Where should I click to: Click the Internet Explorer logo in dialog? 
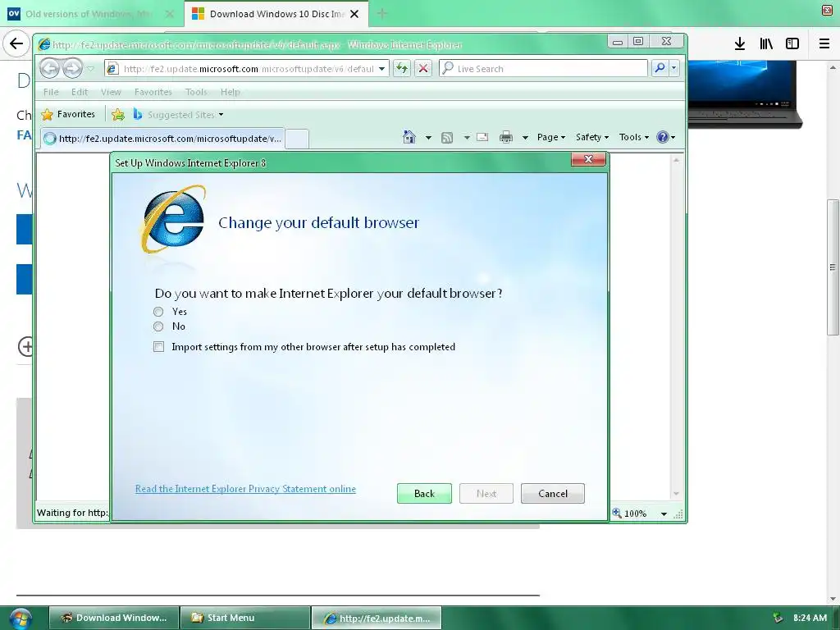click(x=173, y=220)
